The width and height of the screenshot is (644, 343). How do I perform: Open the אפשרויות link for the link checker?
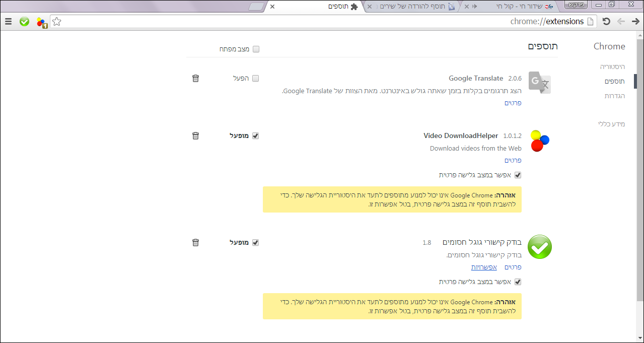click(x=484, y=267)
